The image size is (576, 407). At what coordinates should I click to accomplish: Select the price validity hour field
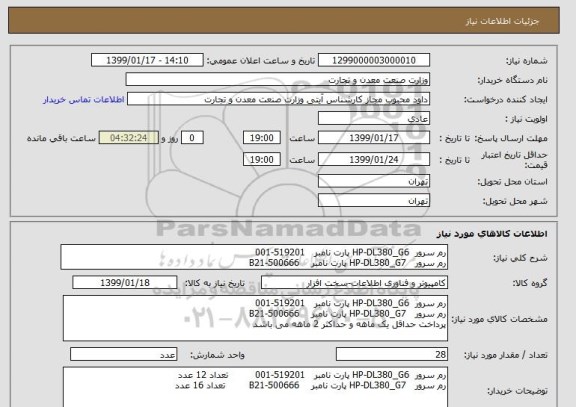point(262,159)
